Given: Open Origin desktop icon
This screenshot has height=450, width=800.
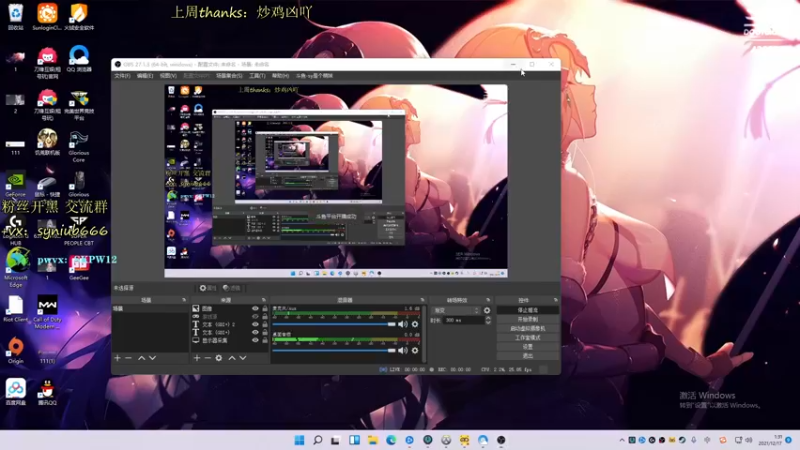Looking at the screenshot, I should click(x=16, y=351).
